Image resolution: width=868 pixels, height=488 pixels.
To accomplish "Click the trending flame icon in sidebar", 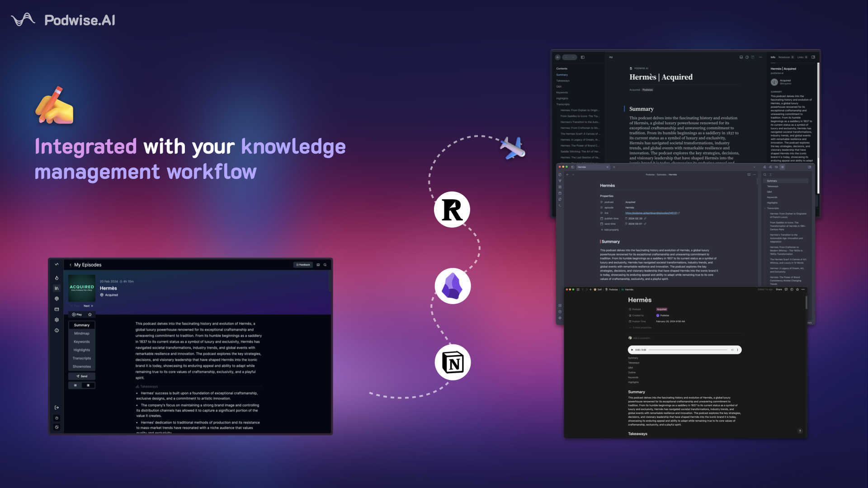I will (57, 278).
